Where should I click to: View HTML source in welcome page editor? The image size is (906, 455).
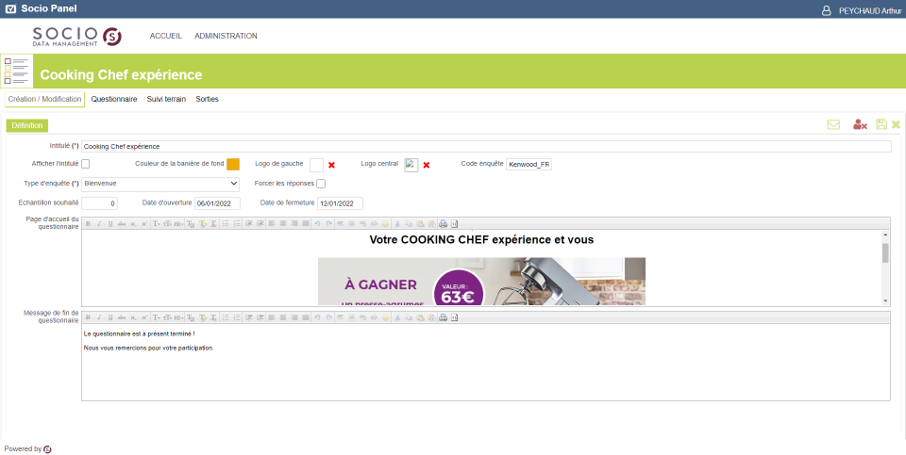(455, 224)
